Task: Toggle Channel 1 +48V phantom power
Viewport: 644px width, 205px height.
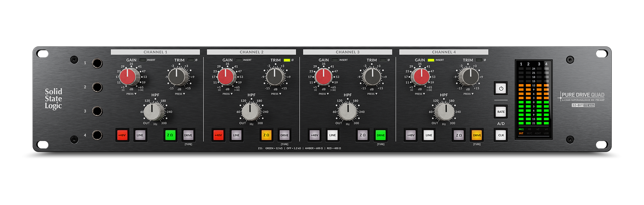Action: 122,135
